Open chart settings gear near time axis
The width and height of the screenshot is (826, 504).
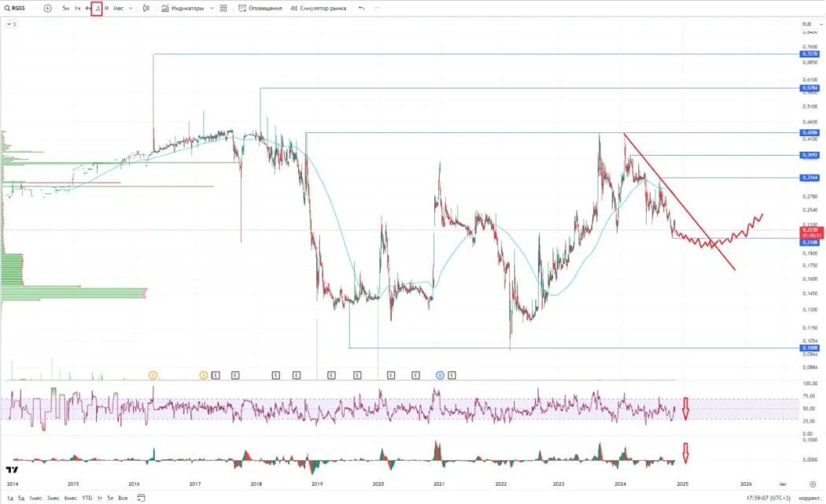(813, 484)
